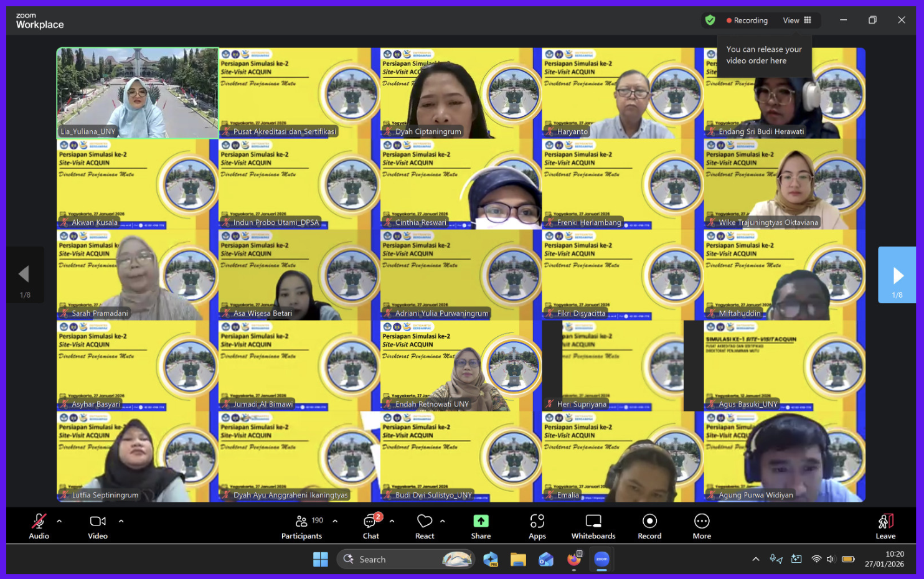Start Share screen
This screenshot has height=579, width=924.
click(481, 526)
